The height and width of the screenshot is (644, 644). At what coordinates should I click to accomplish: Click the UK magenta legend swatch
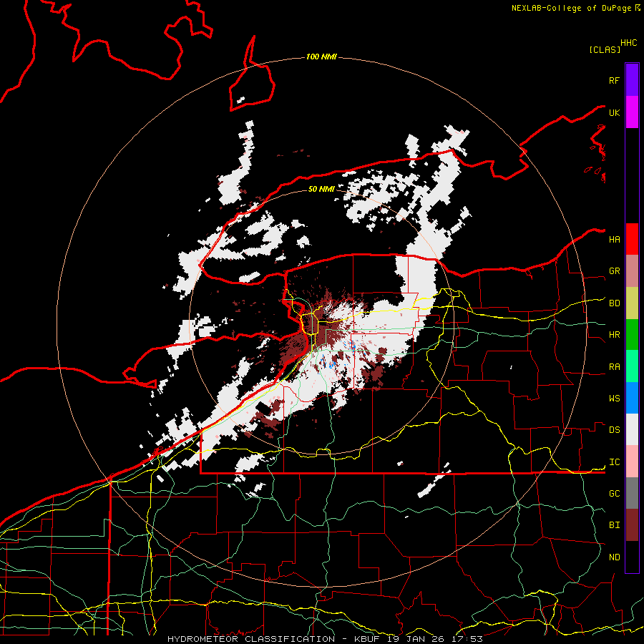tap(632, 112)
